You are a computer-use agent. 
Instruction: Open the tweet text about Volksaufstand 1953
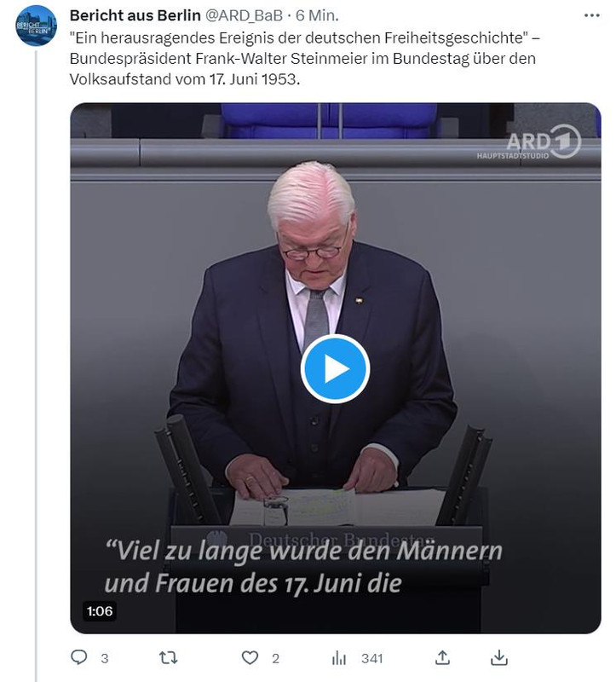[305, 59]
